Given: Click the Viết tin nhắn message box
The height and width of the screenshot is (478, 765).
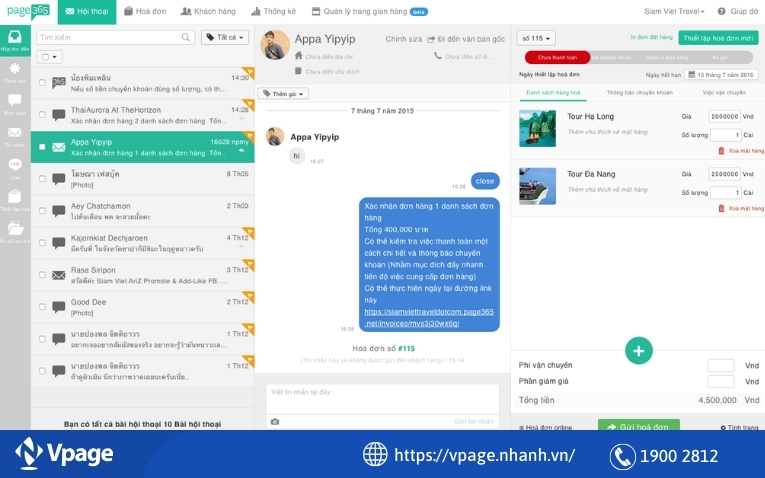Looking at the screenshot, I should pyautogui.click(x=382, y=398).
